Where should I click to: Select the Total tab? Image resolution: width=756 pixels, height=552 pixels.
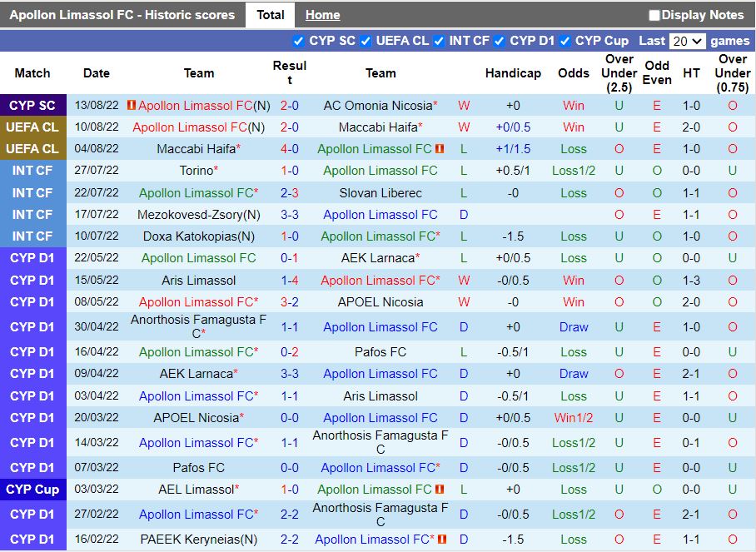point(270,15)
